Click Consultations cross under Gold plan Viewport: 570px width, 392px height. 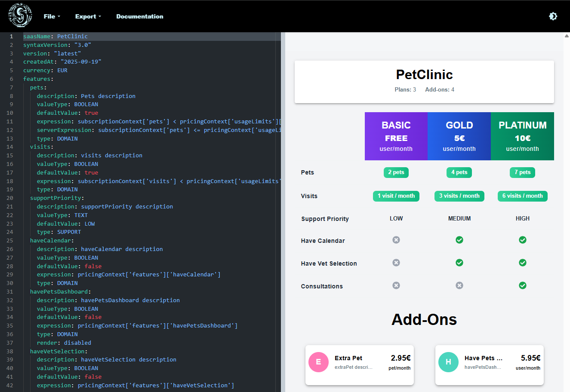[x=459, y=285]
